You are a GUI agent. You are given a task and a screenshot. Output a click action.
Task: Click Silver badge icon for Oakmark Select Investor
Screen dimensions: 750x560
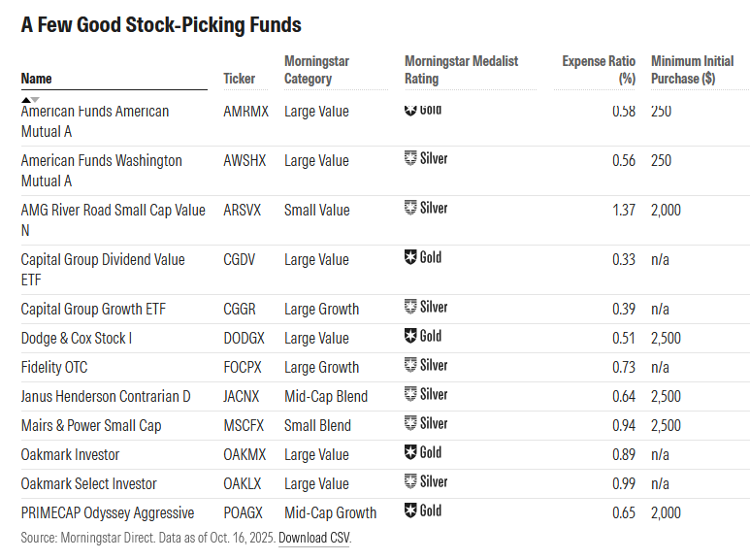click(410, 481)
